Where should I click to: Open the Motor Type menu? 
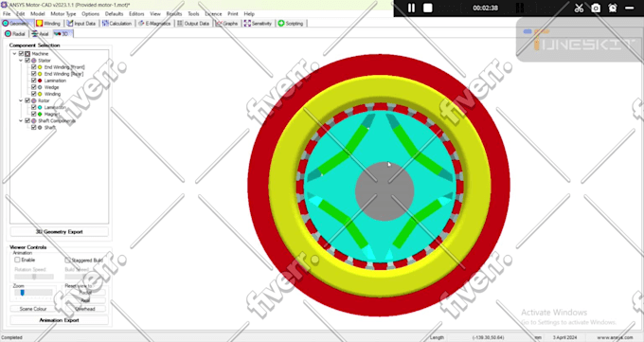point(63,13)
